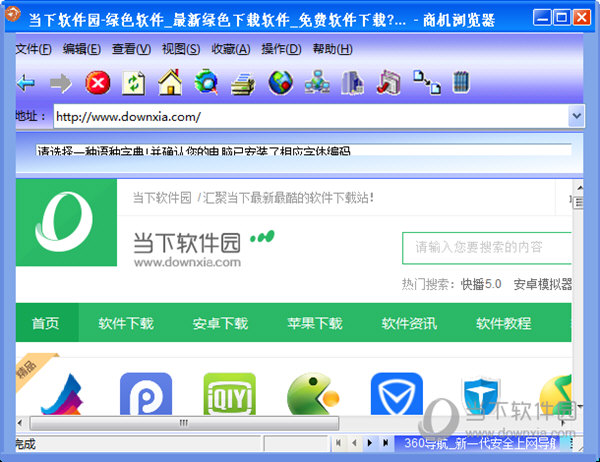
Task: Click the 安卓模拟器 hot search link
Action: (542, 284)
